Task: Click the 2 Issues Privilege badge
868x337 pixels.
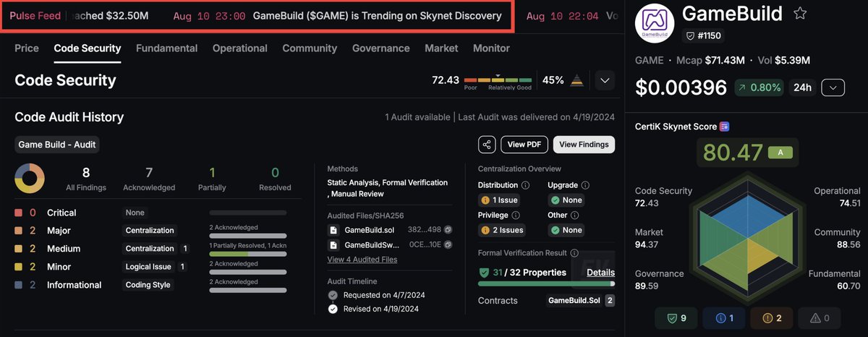Action: (503, 230)
